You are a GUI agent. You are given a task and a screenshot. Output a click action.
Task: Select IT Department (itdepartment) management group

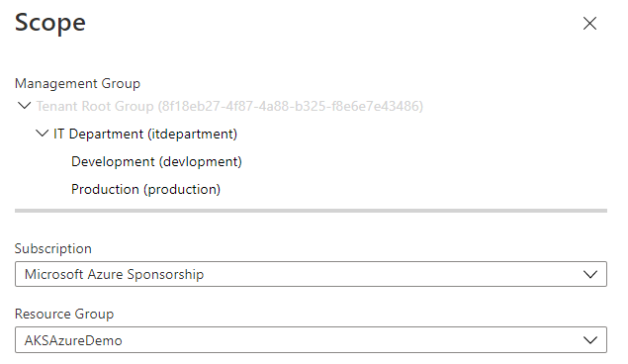pos(145,134)
